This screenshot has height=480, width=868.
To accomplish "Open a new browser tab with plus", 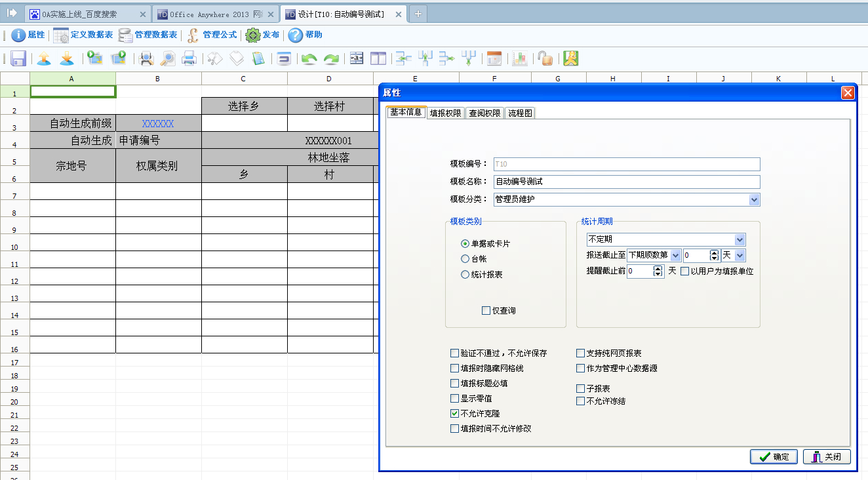I will tap(418, 14).
